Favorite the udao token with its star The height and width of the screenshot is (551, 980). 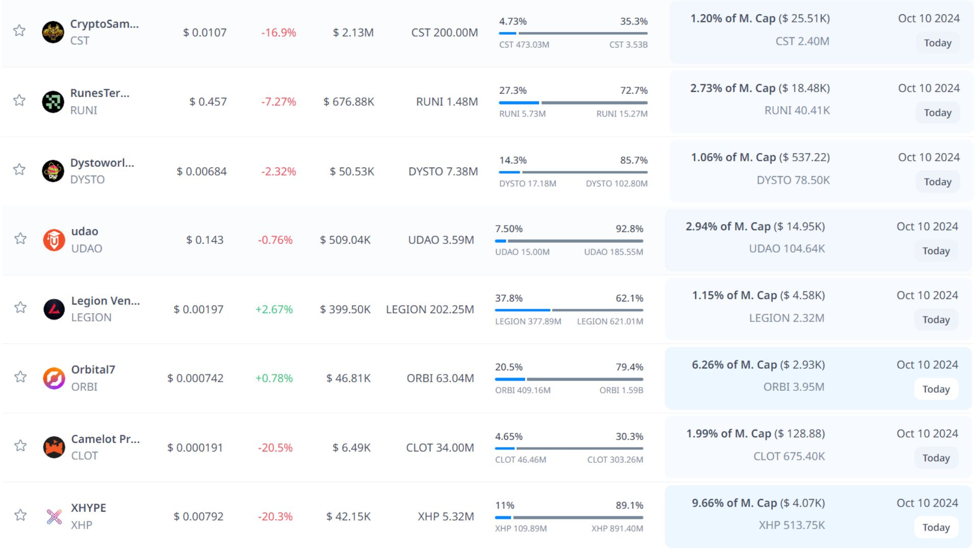[x=20, y=238]
